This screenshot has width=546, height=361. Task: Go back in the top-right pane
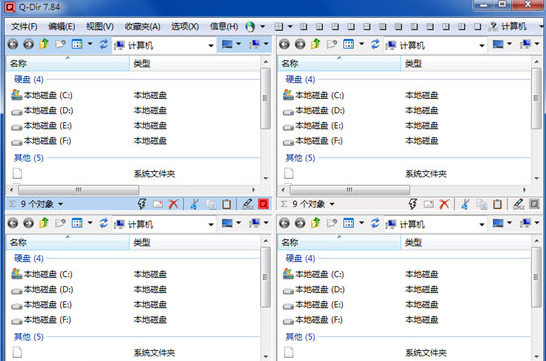[x=284, y=45]
